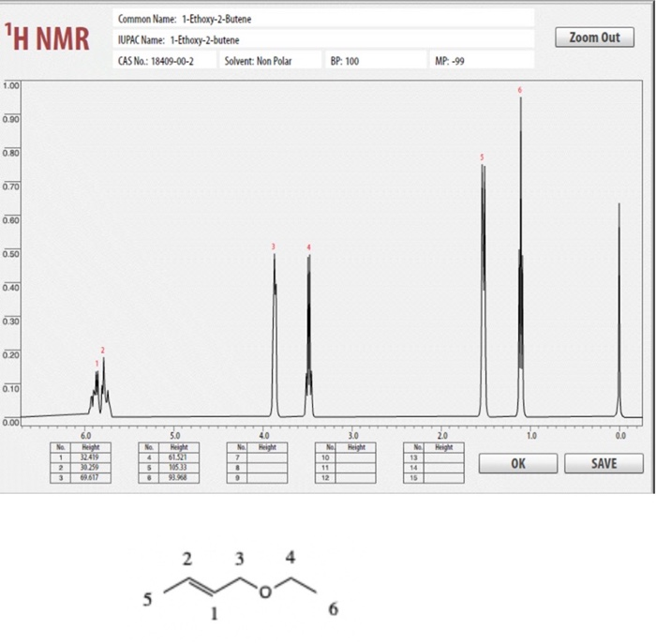656x644 pixels.
Task: Click empty height cell for peak 10
Action: (x=355, y=457)
